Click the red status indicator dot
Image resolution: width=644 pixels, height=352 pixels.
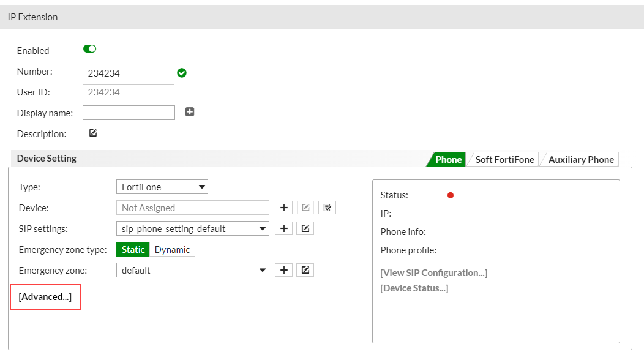451,195
